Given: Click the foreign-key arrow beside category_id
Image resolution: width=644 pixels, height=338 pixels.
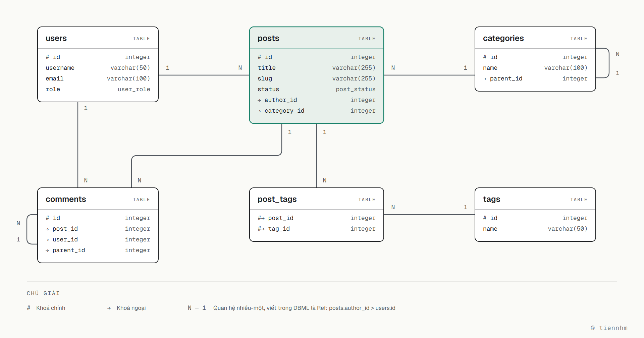Looking at the screenshot, I should pyautogui.click(x=259, y=111).
